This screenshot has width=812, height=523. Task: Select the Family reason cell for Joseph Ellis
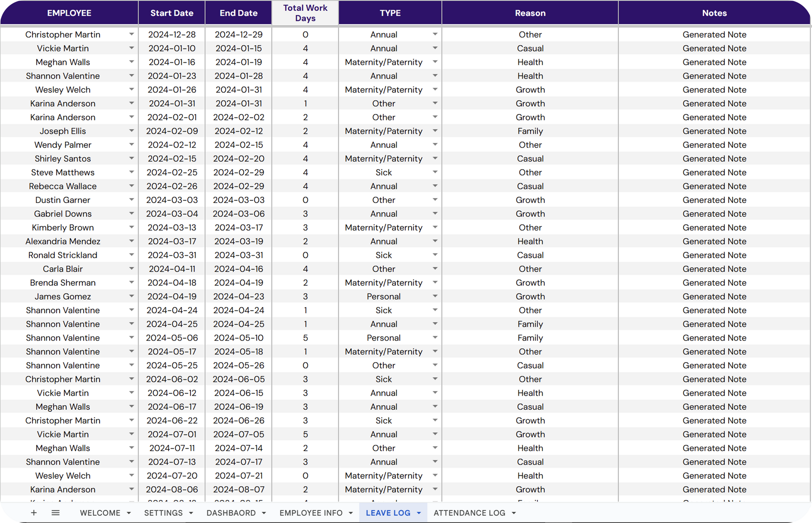pyautogui.click(x=530, y=131)
